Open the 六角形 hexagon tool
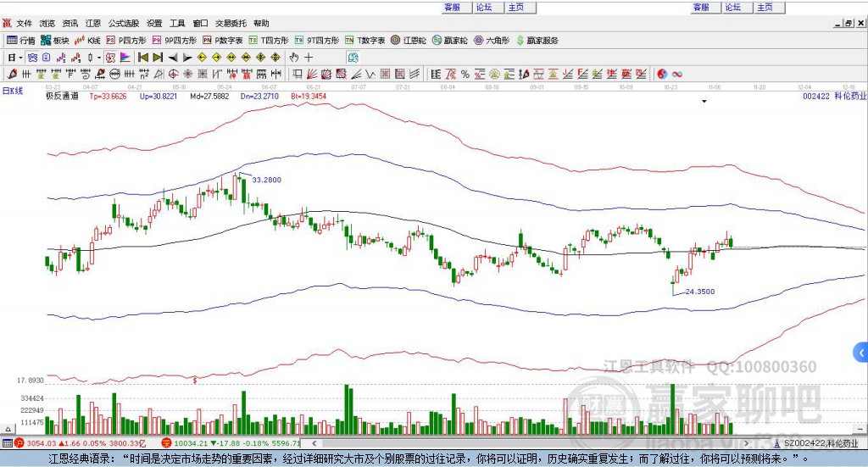This screenshot has height=467, width=868. [x=492, y=41]
